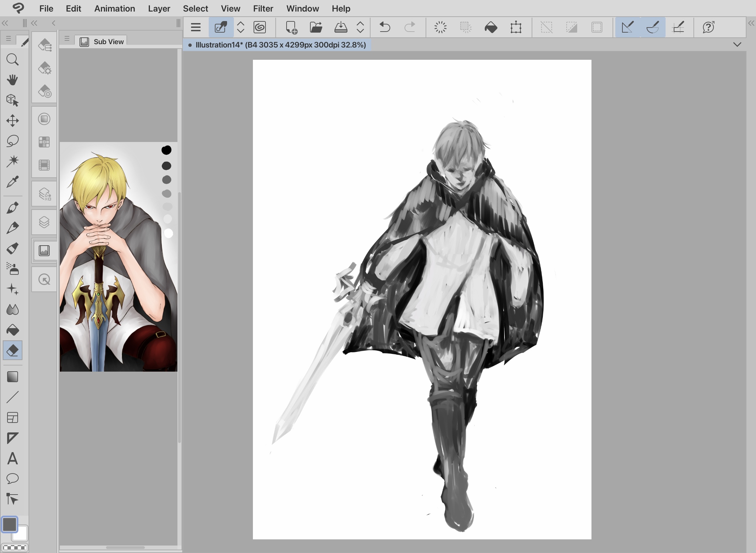The width and height of the screenshot is (756, 553).
Task: Select the Gradient tool
Action: 13,377
